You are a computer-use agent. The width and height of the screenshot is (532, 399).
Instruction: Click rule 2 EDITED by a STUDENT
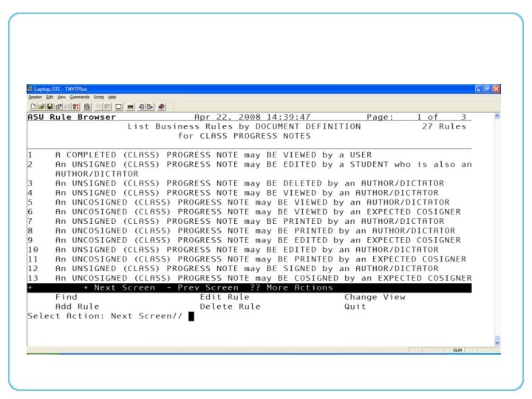click(x=250, y=169)
